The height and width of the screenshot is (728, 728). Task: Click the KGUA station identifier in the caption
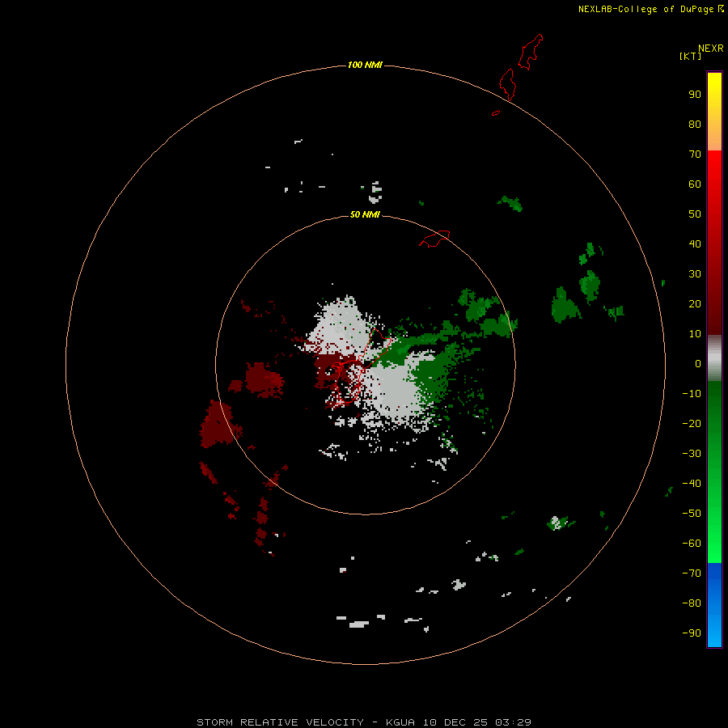pos(400,722)
